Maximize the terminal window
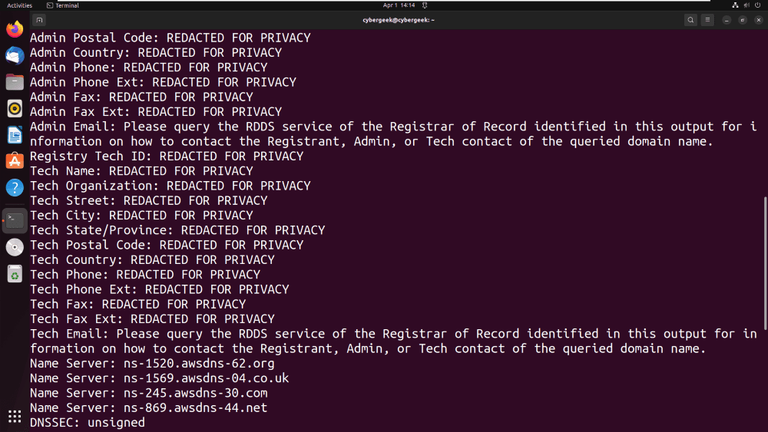 [x=743, y=20]
